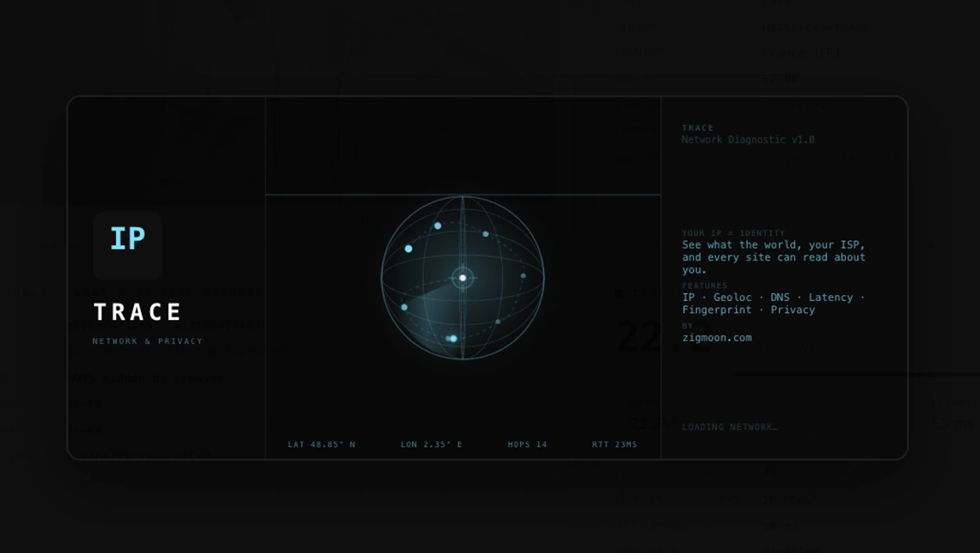The height and width of the screenshot is (553, 980).
Task: Click the white center node on globe
Action: tap(462, 278)
